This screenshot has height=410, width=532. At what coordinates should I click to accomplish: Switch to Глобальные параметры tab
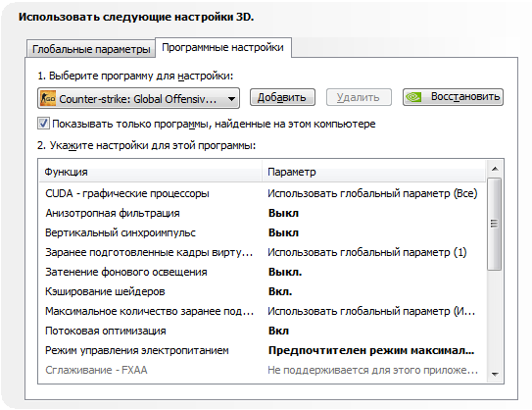click(x=91, y=49)
